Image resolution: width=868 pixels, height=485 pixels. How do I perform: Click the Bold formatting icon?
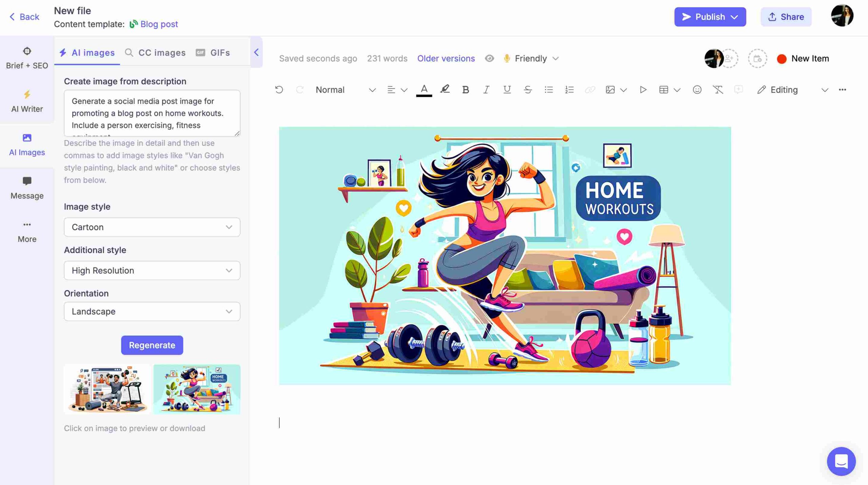[466, 90]
